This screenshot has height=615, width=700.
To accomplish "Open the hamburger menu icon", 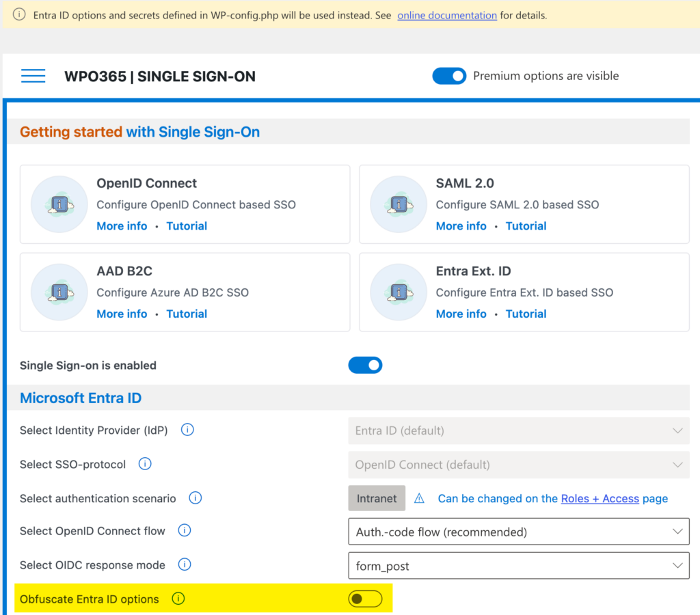I will 33,76.
